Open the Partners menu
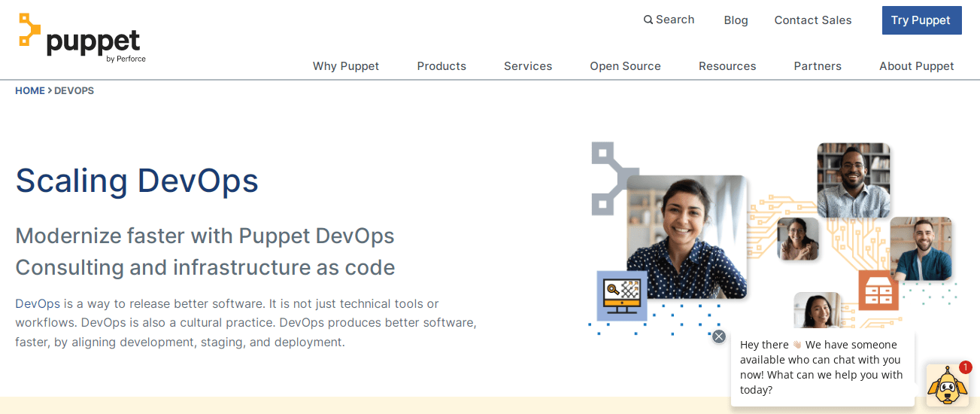 coord(818,66)
